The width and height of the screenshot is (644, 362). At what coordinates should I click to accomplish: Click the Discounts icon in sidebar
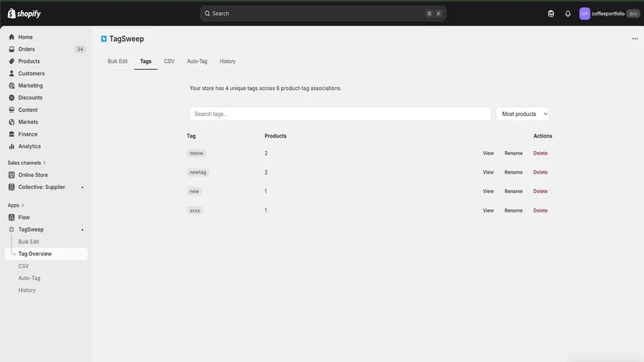click(11, 97)
